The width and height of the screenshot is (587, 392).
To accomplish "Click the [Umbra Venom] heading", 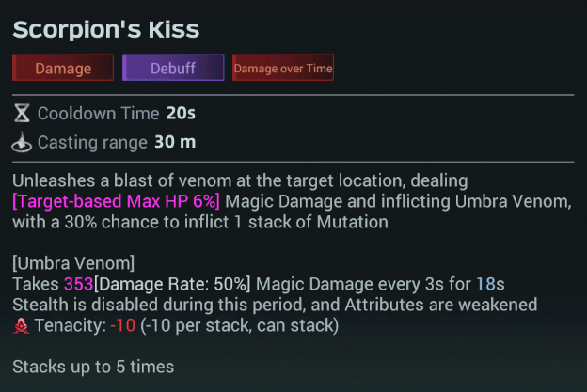I will 73,261.
